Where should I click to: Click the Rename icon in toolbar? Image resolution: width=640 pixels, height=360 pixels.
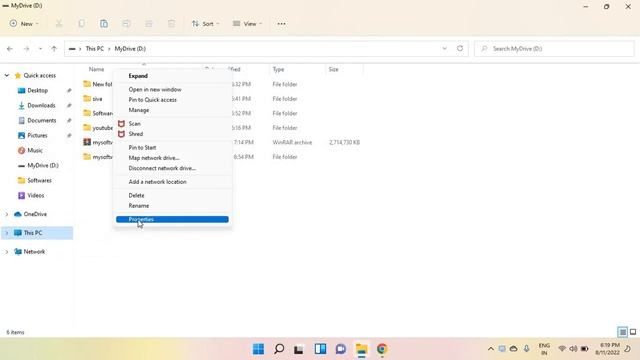tap(127, 24)
